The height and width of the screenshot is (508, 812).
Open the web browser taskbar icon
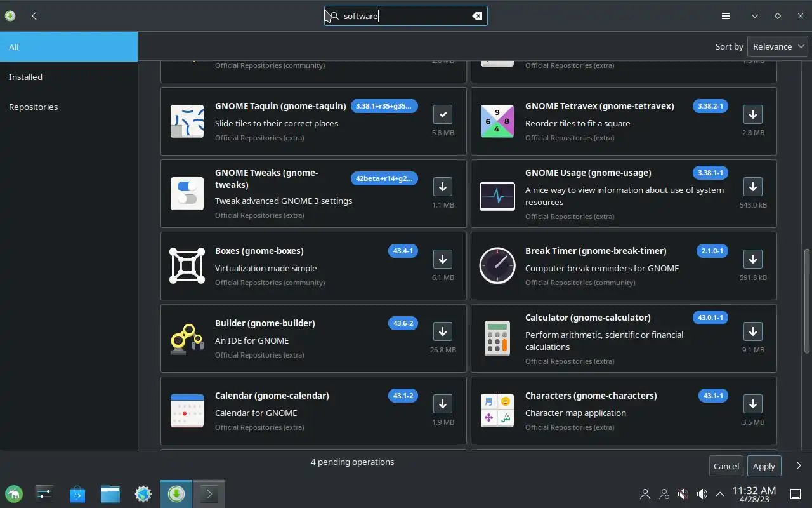pos(143,493)
